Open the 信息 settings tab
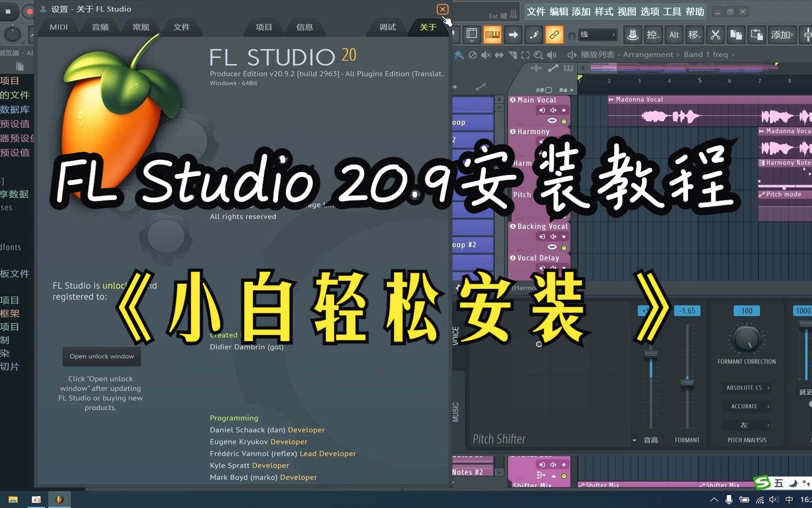This screenshot has width=812, height=508. pos(304,27)
